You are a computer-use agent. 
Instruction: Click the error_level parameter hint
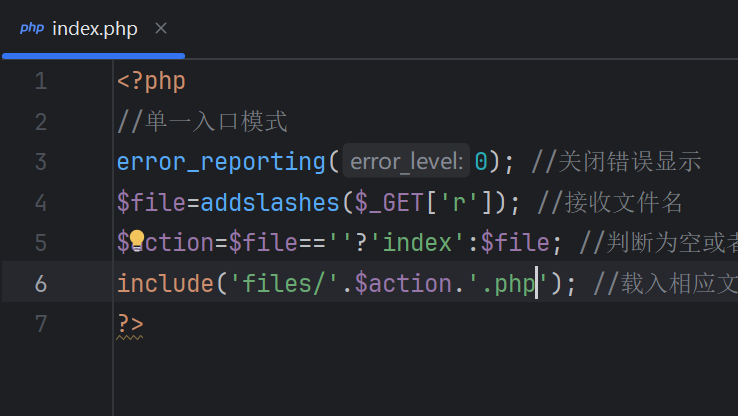click(406, 161)
